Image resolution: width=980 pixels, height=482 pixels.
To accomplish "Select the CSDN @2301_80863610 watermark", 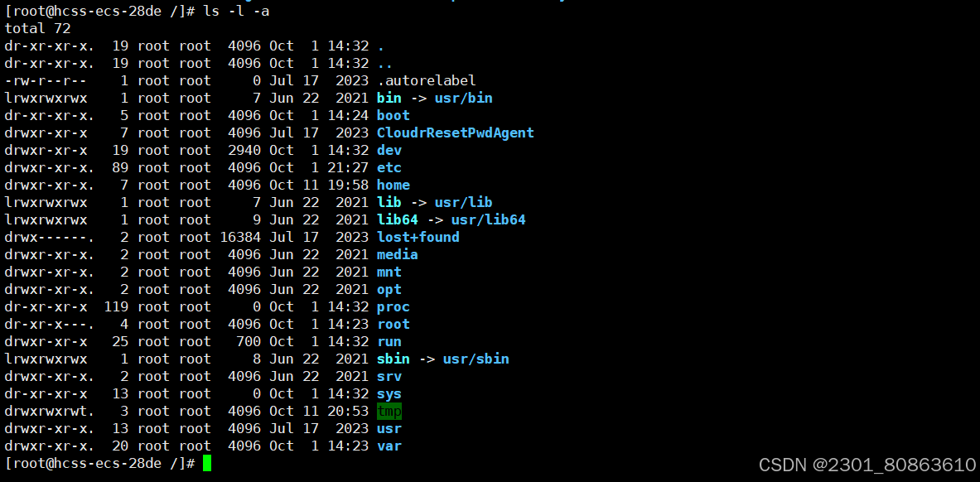I will [x=867, y=465].
